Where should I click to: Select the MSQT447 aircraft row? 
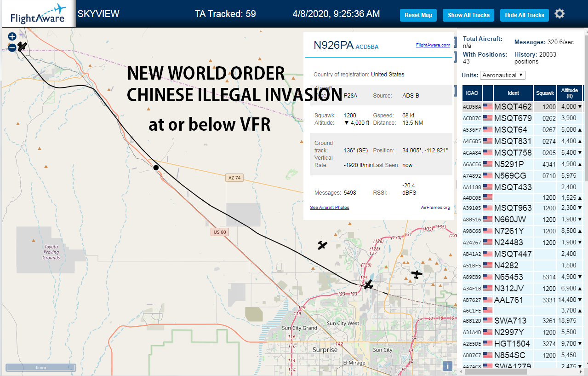(x=523, y=254)
